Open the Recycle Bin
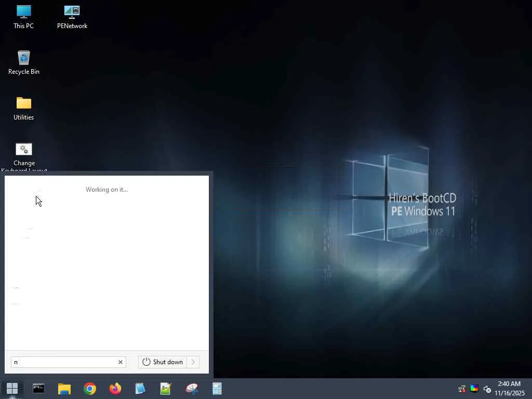The width and height of the screenshot is (532, 399). (24, 63)
